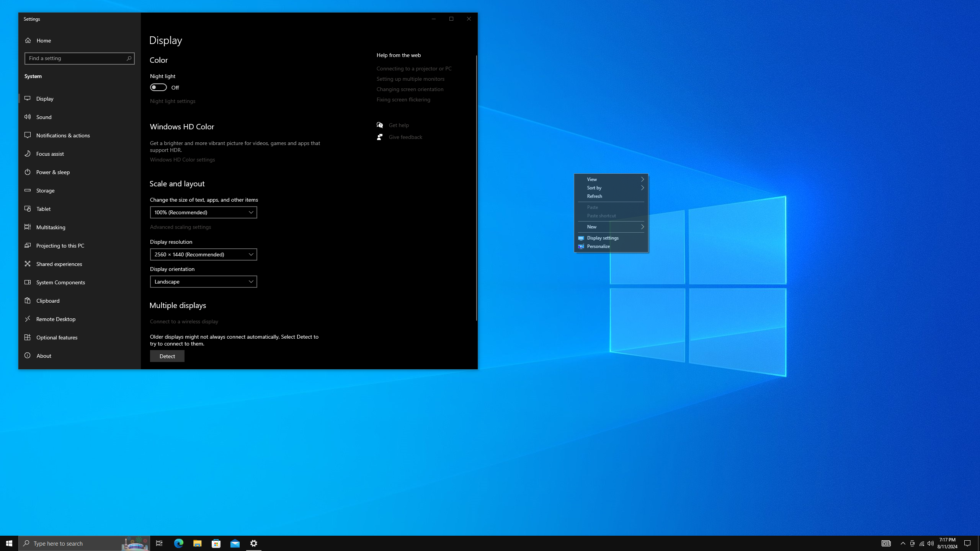This screenshot has height=551, width=980.
Task: Open Microsoft Edge from the taskbar
Action: [x=179, y=543]
